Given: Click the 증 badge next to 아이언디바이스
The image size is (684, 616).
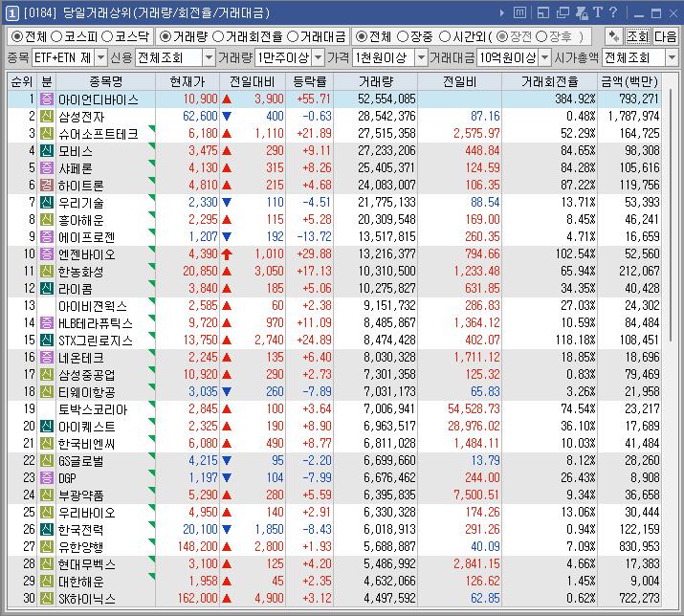Looking at the screenshot, I should tap(47, 99).
